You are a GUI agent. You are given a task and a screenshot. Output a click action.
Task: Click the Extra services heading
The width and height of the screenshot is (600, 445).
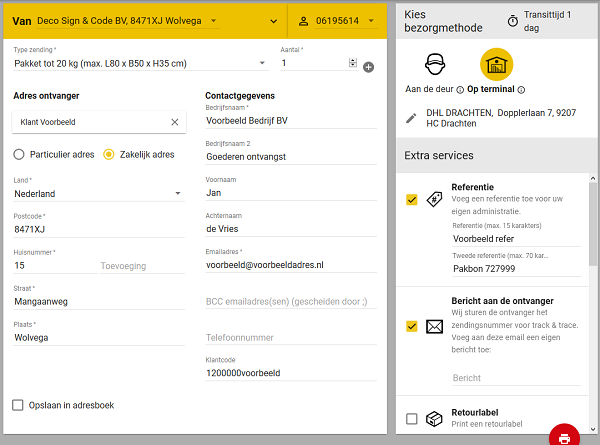[439, 155]
